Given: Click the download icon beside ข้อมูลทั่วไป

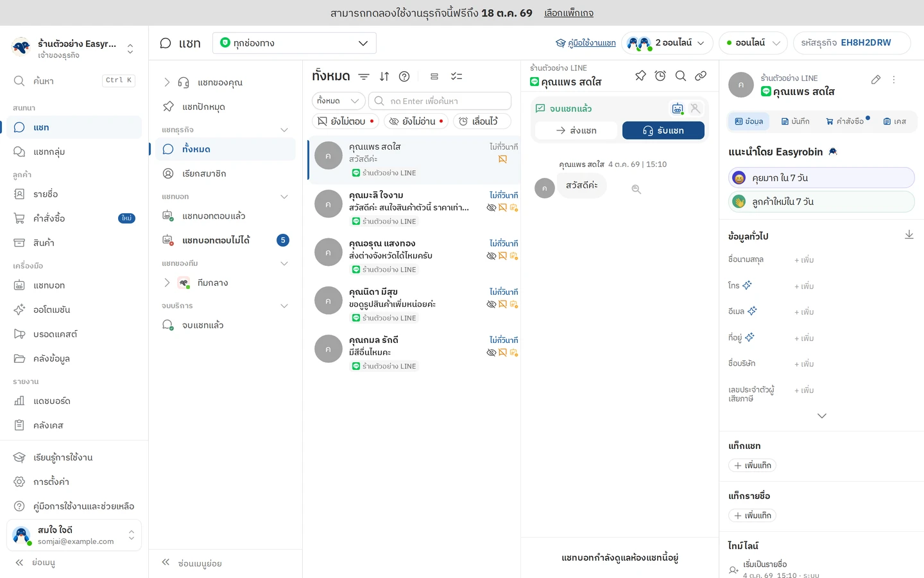Looking at the screenshot, I should coord(909,235).
